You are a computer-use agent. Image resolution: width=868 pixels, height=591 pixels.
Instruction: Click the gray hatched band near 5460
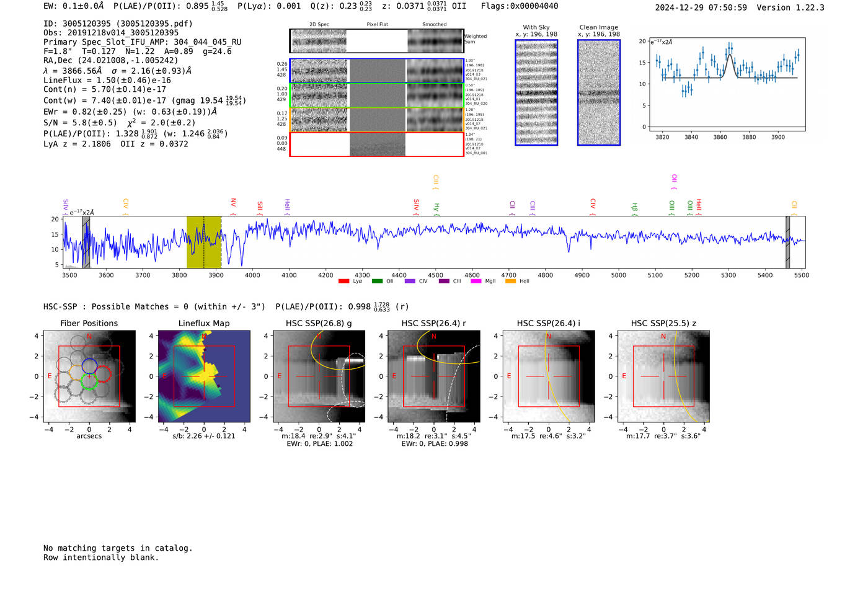(788, 242)
